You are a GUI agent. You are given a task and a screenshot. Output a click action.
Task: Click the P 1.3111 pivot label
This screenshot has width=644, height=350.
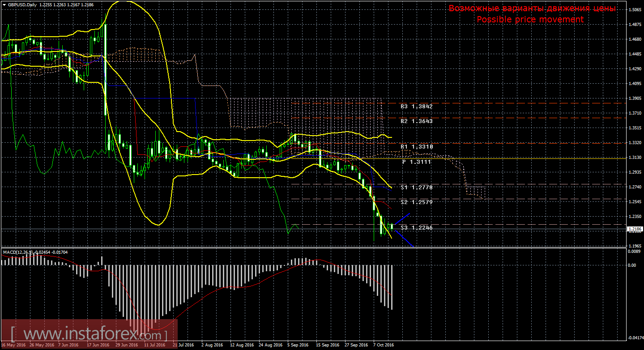point(416,162)
